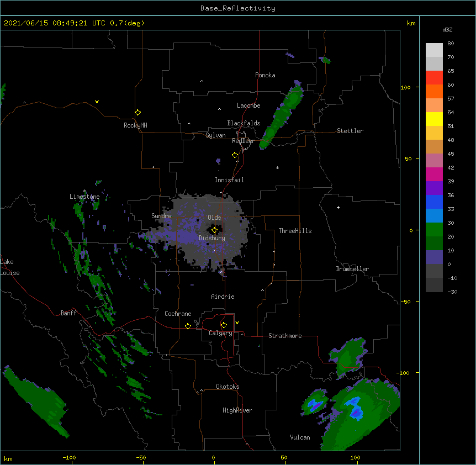
Task: Click the white 80 dBZ legend swatch
Action: tap(434, 50)
